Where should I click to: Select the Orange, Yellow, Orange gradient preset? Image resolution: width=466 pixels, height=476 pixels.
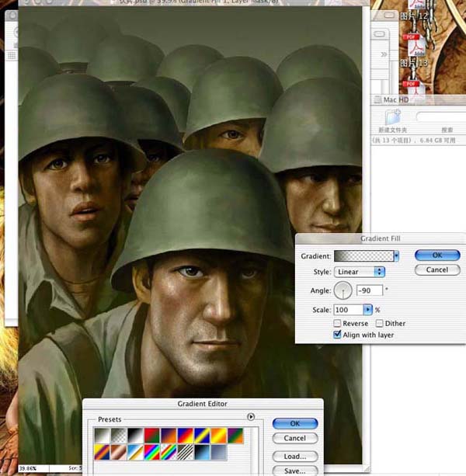[x=219, y=436]
